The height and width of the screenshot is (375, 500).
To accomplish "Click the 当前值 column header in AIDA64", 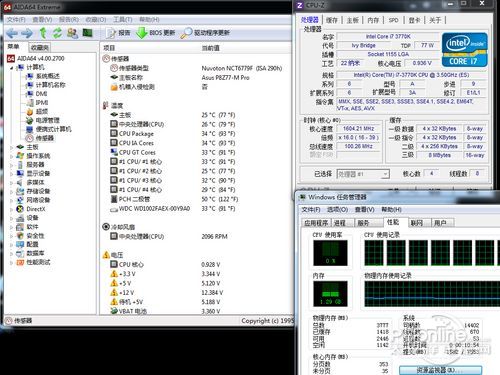I will (x=210, y=48).
